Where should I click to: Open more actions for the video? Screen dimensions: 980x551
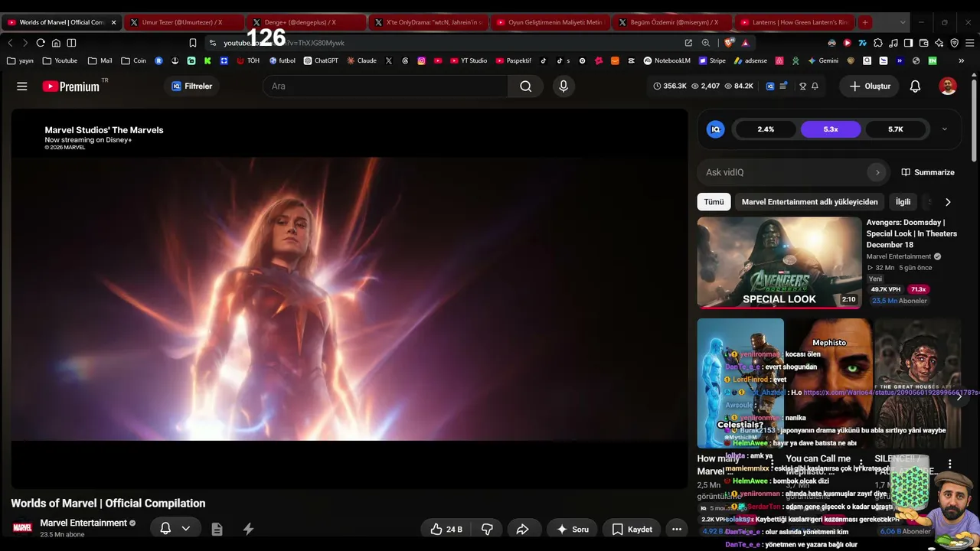[676, 529]
